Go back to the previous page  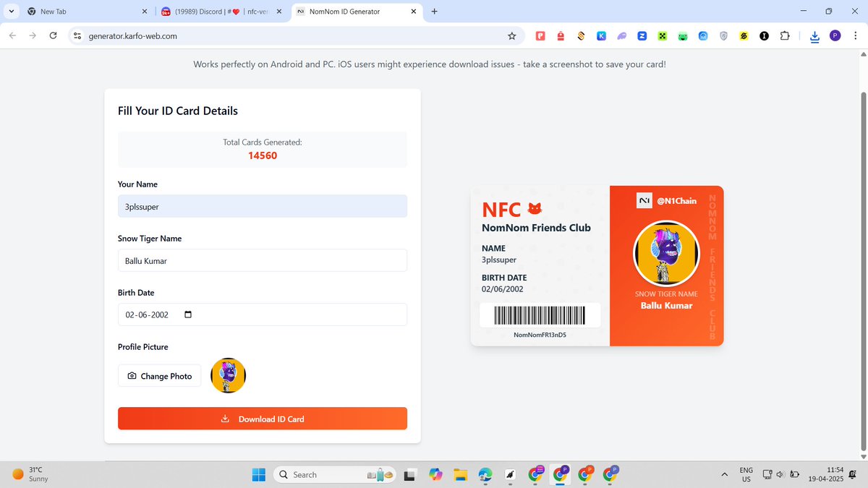[x=13, y=35]
